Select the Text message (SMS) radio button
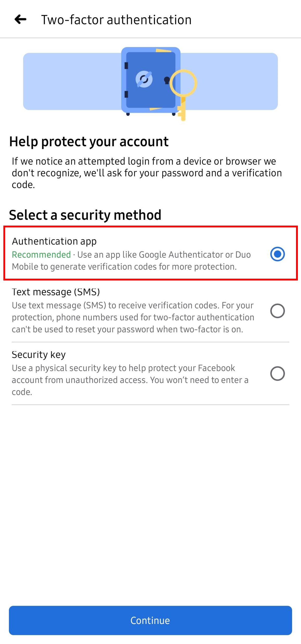 [277, 311]
